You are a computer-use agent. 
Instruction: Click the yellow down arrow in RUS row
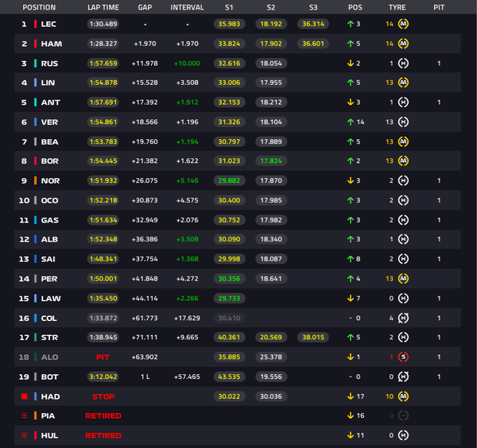pyautogui.click(x=351, y=64)
